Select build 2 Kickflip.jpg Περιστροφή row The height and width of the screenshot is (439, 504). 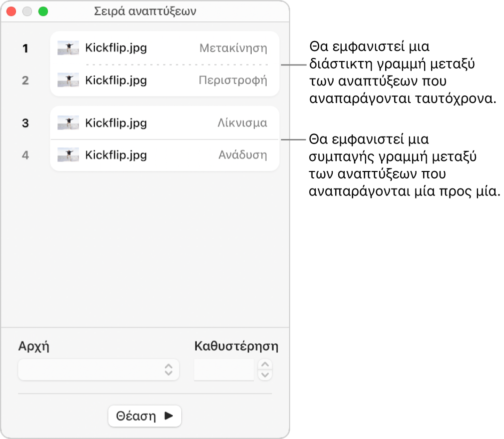tap(164, 80)
